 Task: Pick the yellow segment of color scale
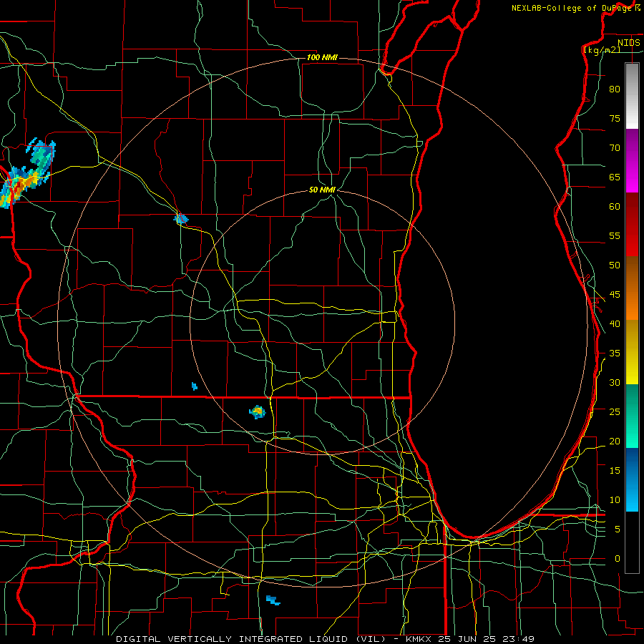point(632,352)
